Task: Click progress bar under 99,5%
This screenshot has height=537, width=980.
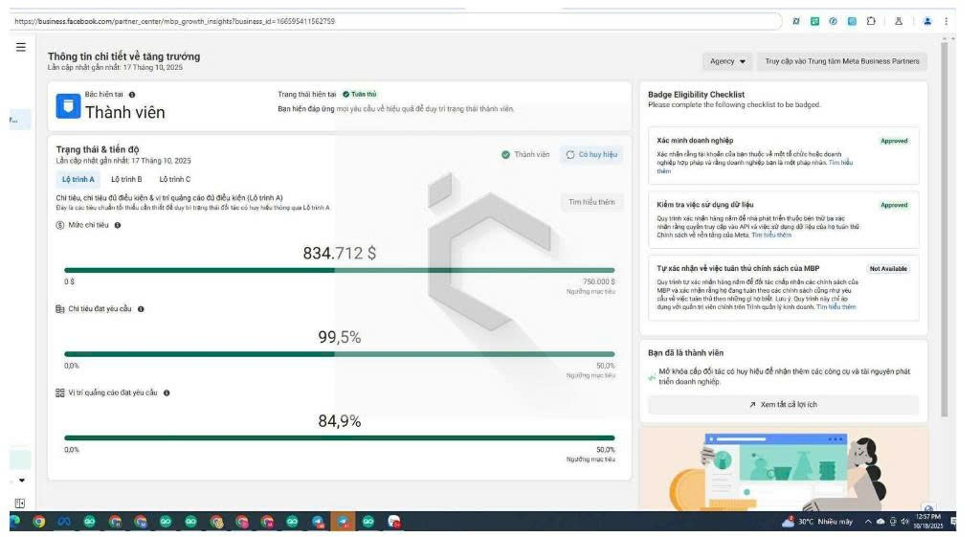Action: 340,354
